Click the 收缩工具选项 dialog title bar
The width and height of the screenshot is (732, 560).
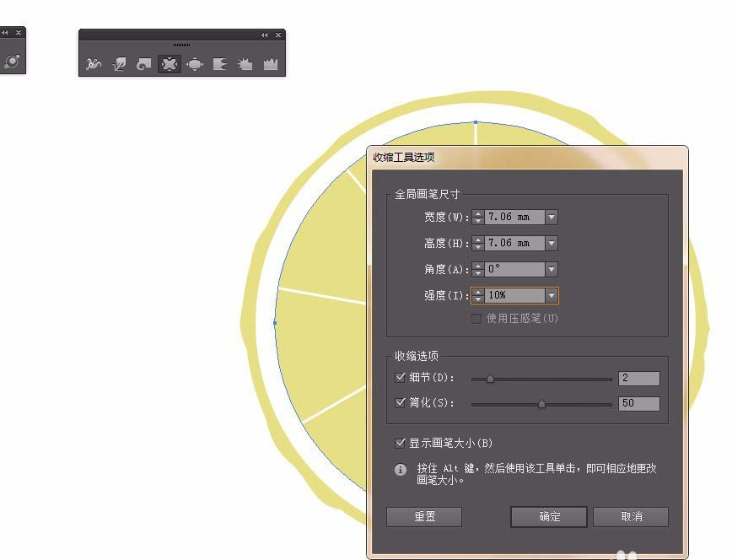(x=527, y=158)
